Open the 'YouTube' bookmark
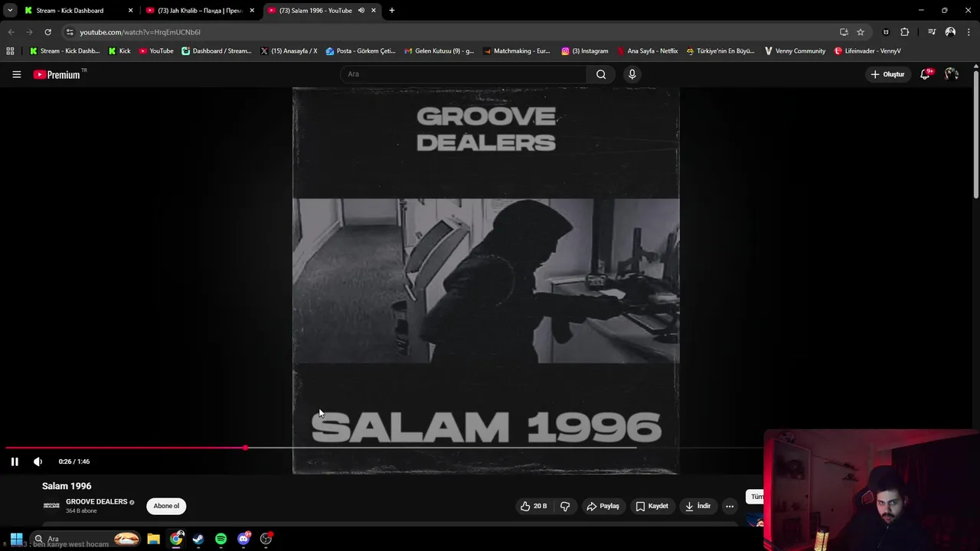Image resolution: width=980 pixels, height=551 pixels. pos(156,51)
